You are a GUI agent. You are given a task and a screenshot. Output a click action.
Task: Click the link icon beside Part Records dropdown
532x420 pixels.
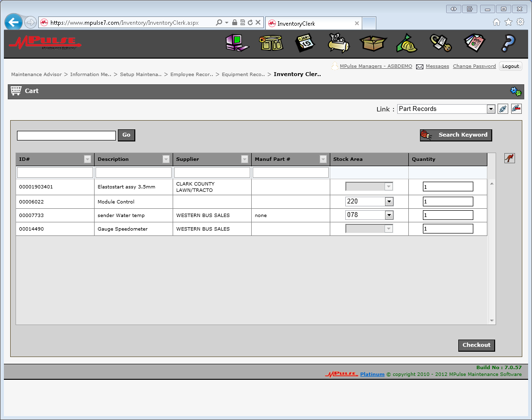click(x=503, y=109)
